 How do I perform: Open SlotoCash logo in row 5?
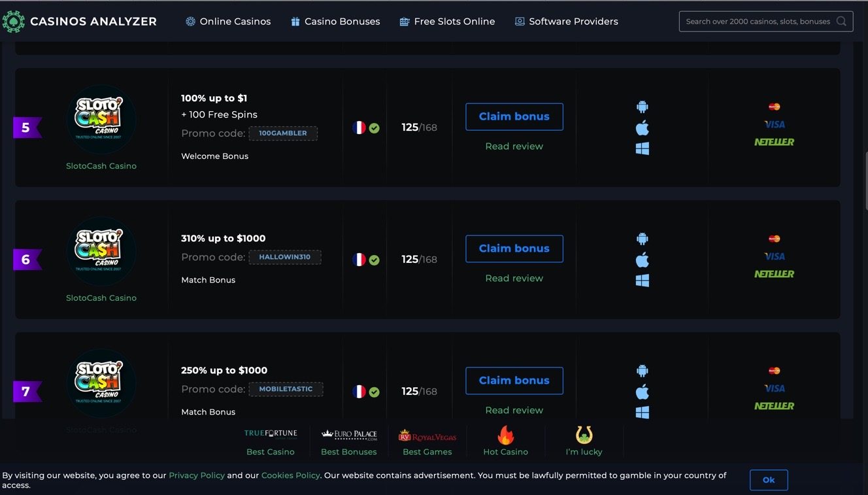[x=101, y=120]
